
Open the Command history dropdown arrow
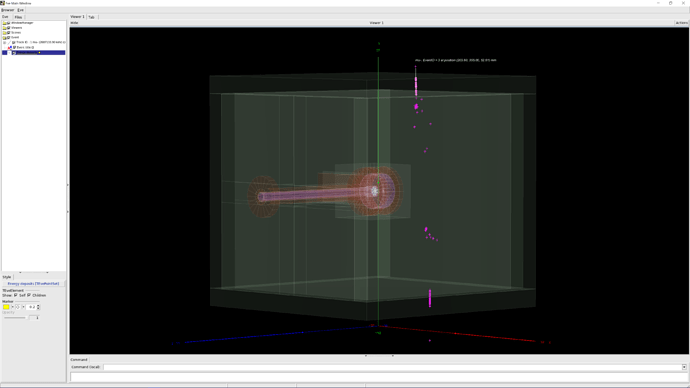(x=684, y=367)
